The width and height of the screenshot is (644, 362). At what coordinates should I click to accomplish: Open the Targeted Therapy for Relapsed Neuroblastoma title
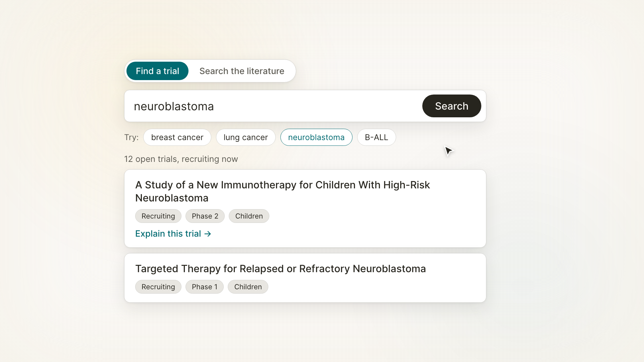click(x=280, y=269)
